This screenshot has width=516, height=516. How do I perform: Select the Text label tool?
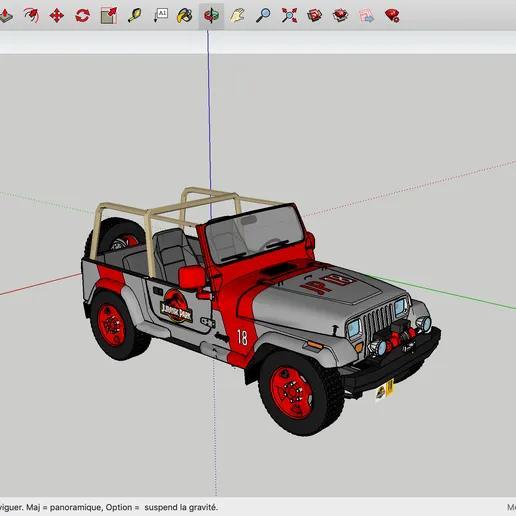pyautogui.click(x=160, y=16)
